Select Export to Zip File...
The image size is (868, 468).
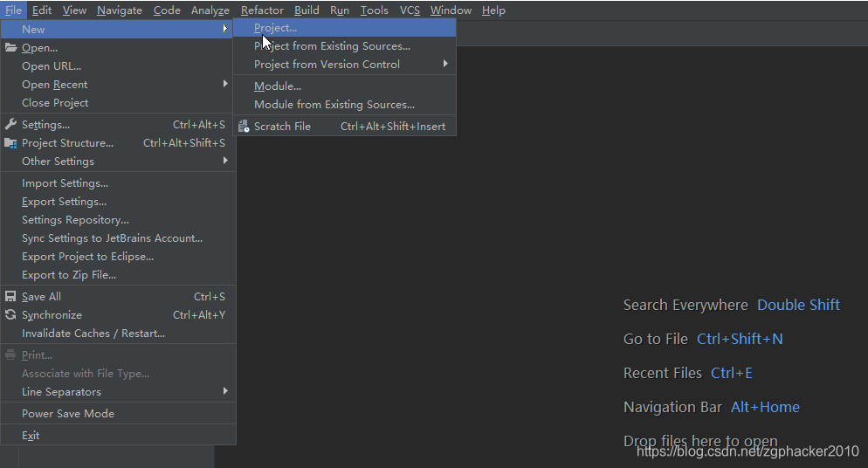click(x=119, y=274)
